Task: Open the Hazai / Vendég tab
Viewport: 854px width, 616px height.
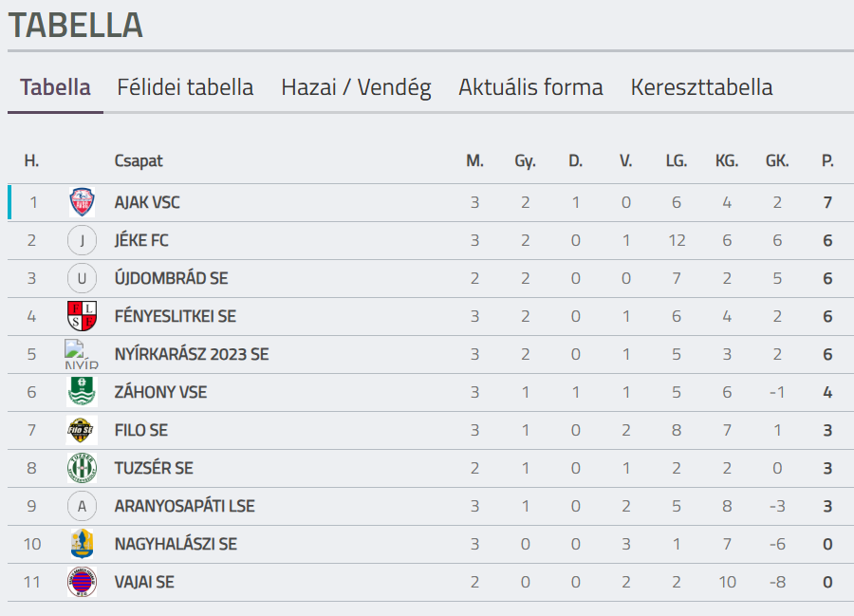Action: (x=356, y=87)
